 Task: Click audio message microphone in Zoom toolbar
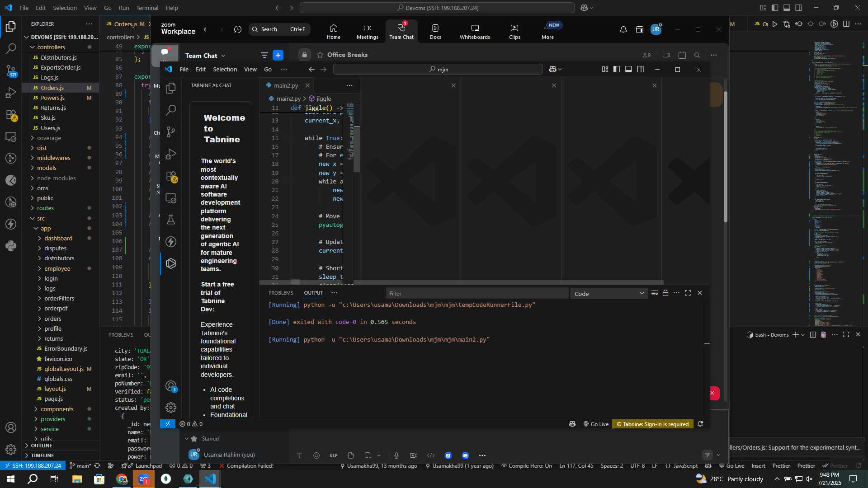coord(396,455)
